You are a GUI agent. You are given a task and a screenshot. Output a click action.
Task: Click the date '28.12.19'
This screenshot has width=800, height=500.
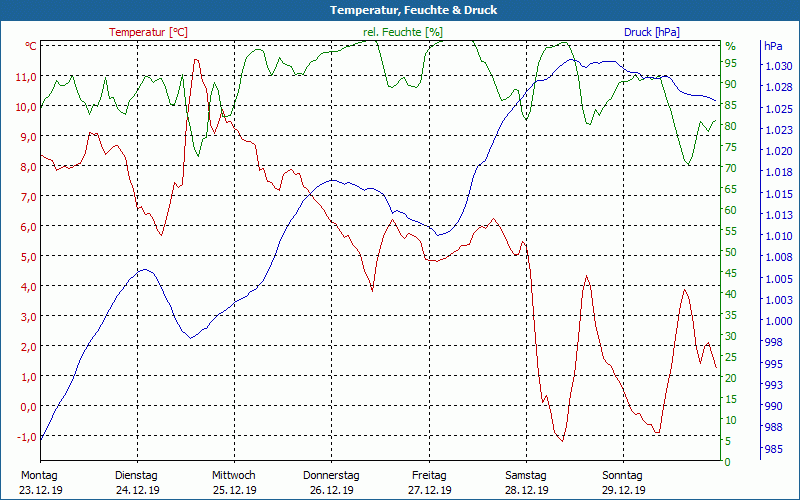click(x=527, y=490)
